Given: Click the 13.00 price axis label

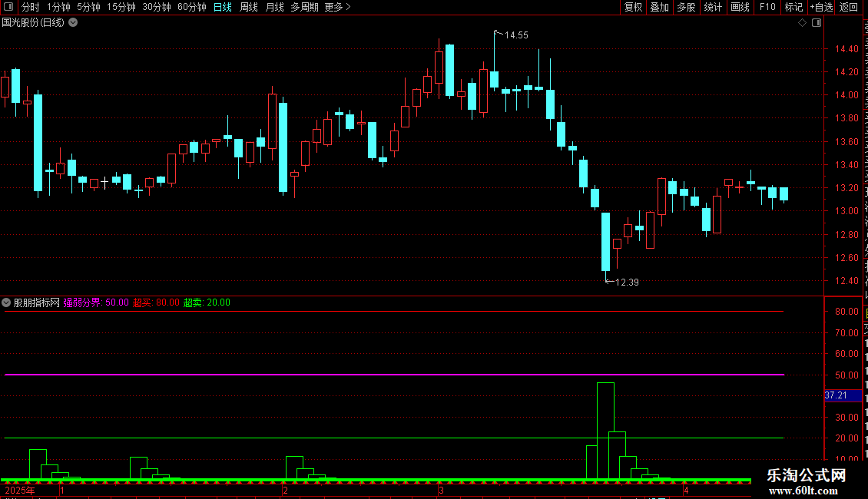Looking at the screenshot, I should 846,211.
